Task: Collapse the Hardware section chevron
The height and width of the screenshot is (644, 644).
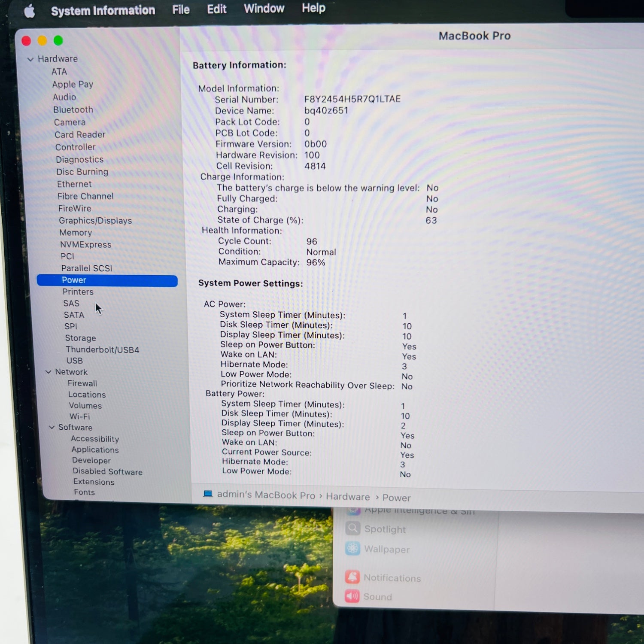Action: coord(30,59)
